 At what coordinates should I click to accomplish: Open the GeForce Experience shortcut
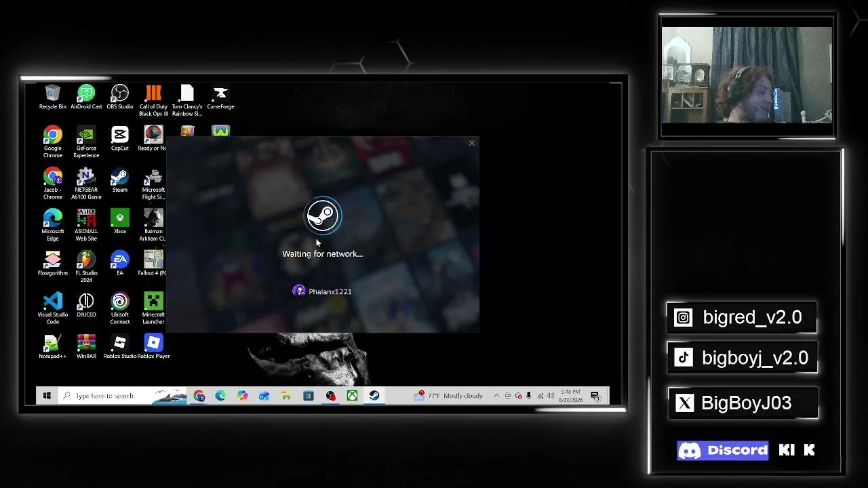point(86,142)
